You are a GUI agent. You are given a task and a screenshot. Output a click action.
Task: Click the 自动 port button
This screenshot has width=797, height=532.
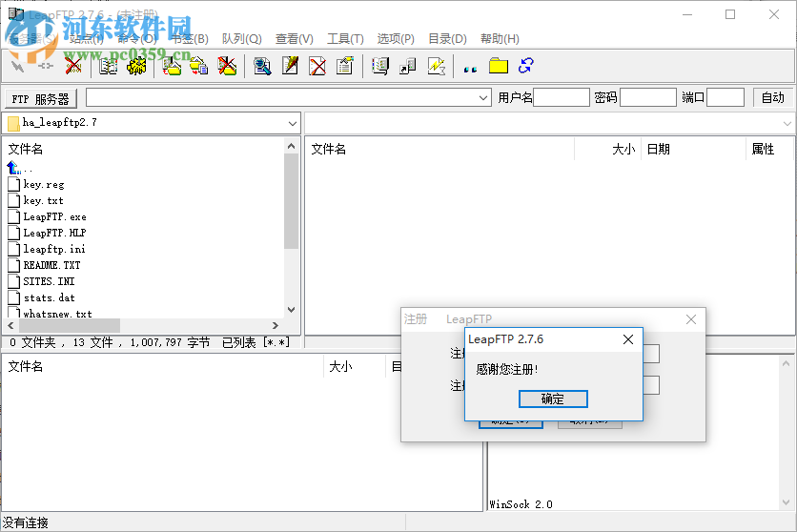[x=772, y=97]
